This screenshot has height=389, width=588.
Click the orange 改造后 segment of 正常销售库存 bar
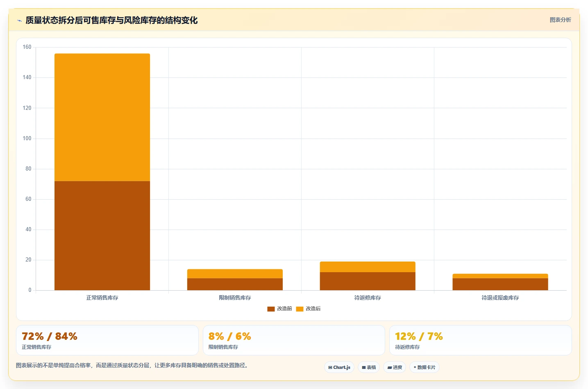[102, 117]
